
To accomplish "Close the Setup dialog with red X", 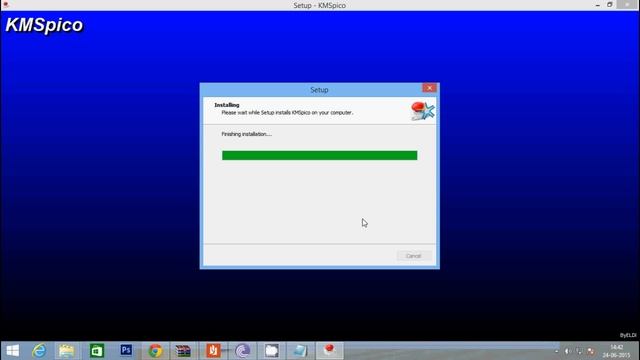I will tap(429, 88).
